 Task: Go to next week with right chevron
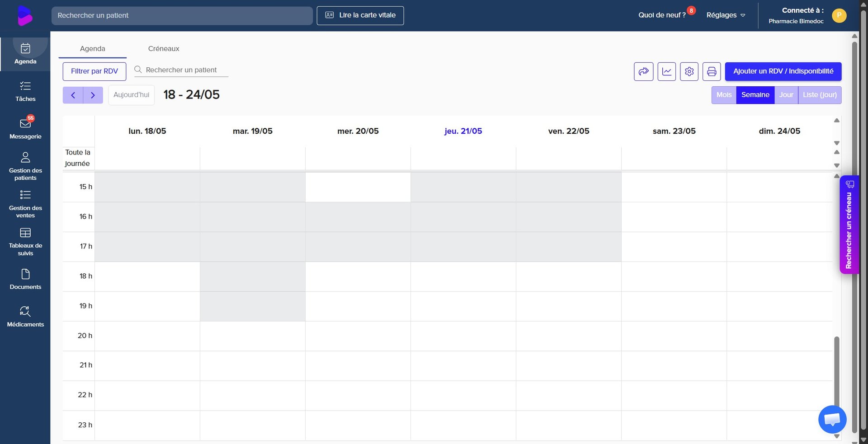tap(93, 95)
